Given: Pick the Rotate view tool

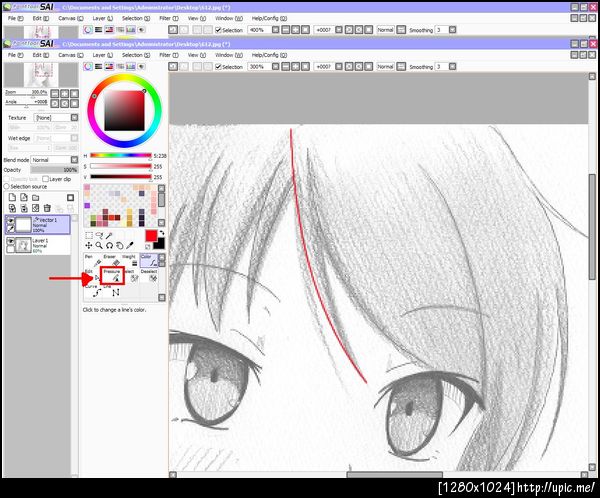Looking at the screenshot, I should tap(109, 245).
